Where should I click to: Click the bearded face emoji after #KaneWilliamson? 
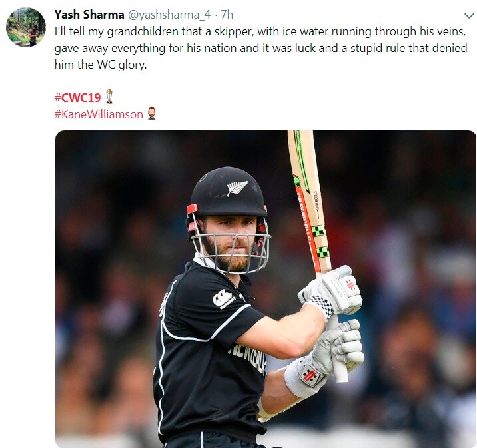tap(151, 113)
